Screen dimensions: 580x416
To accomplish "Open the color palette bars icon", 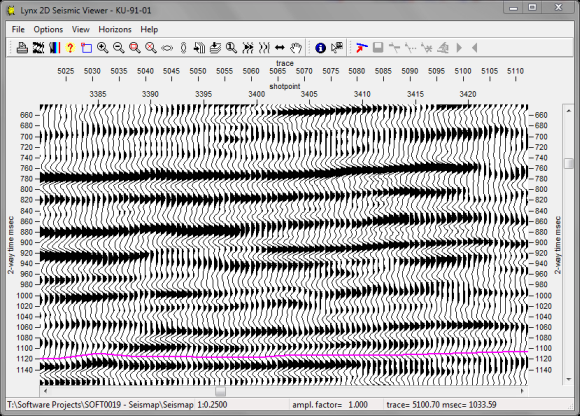I will pos(54,48).
